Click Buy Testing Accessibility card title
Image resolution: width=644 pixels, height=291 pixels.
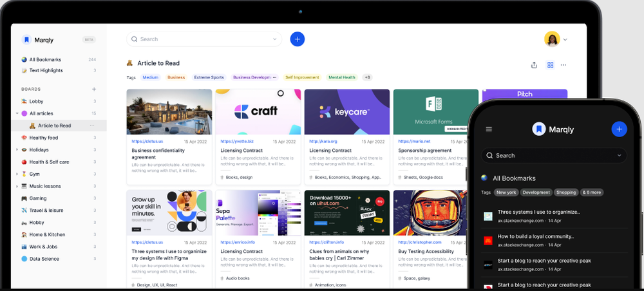point(426,251)
